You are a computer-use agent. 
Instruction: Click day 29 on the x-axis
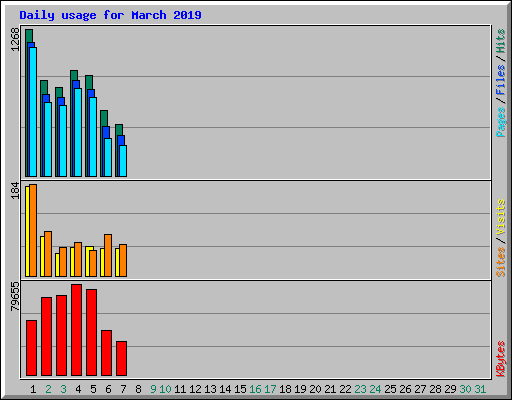[450, 389]
